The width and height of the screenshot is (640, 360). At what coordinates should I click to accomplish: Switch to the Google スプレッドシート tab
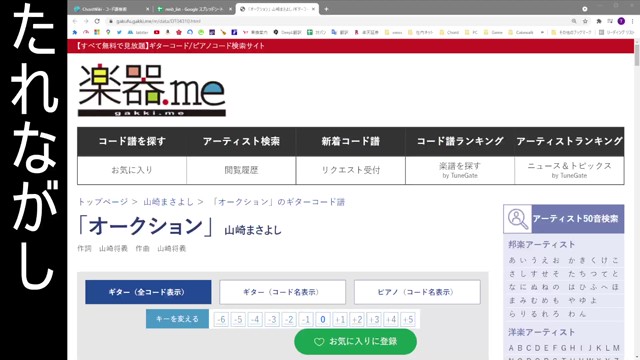193,9
